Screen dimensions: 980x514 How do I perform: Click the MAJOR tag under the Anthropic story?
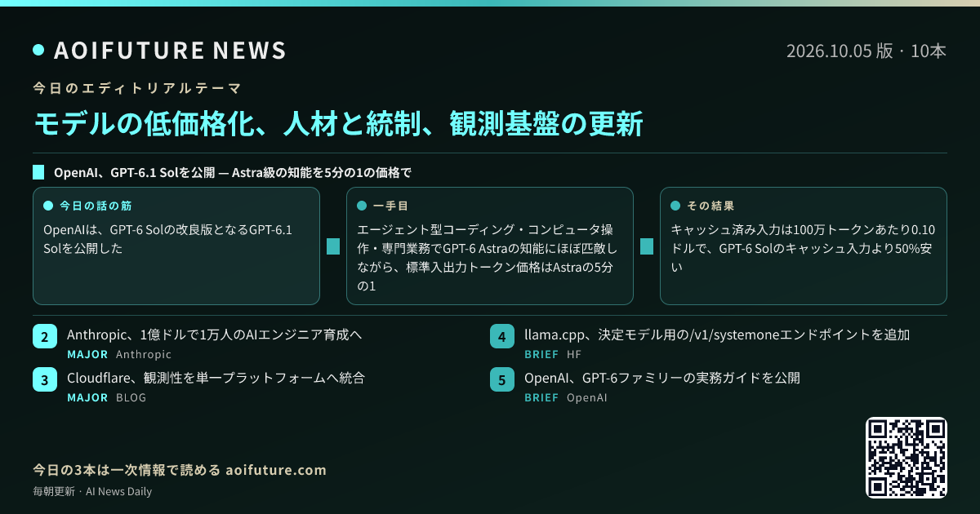click(x=87, y=355)
